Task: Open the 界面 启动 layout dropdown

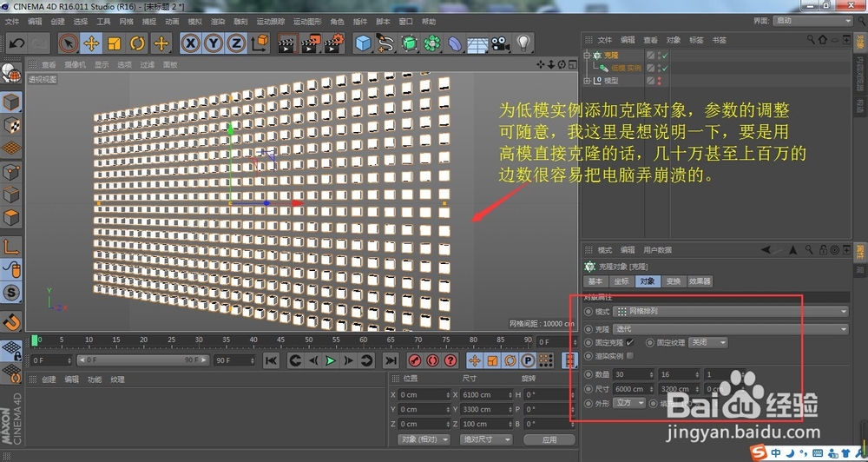Action: coord(812,21)
